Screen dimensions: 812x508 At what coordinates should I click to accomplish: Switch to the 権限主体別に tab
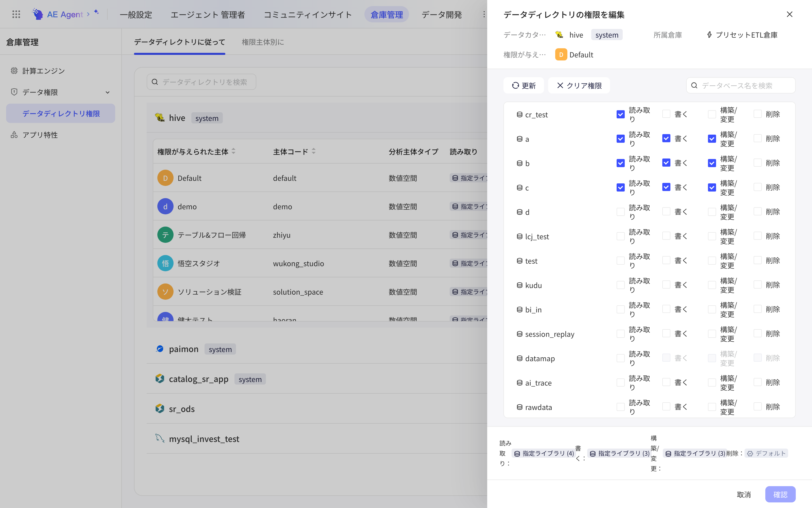tap(263, 42)
